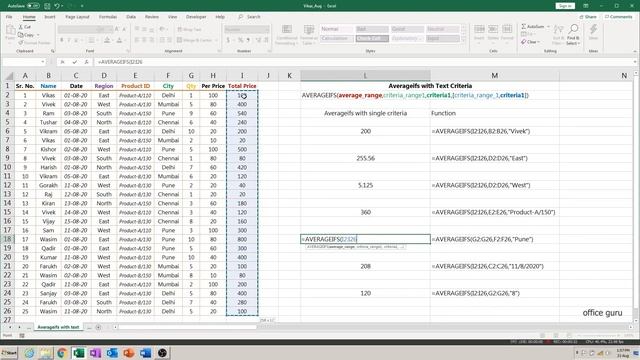Click the Insert Function fx icon
Screen dimensions: 640x360
click(86, 62)
